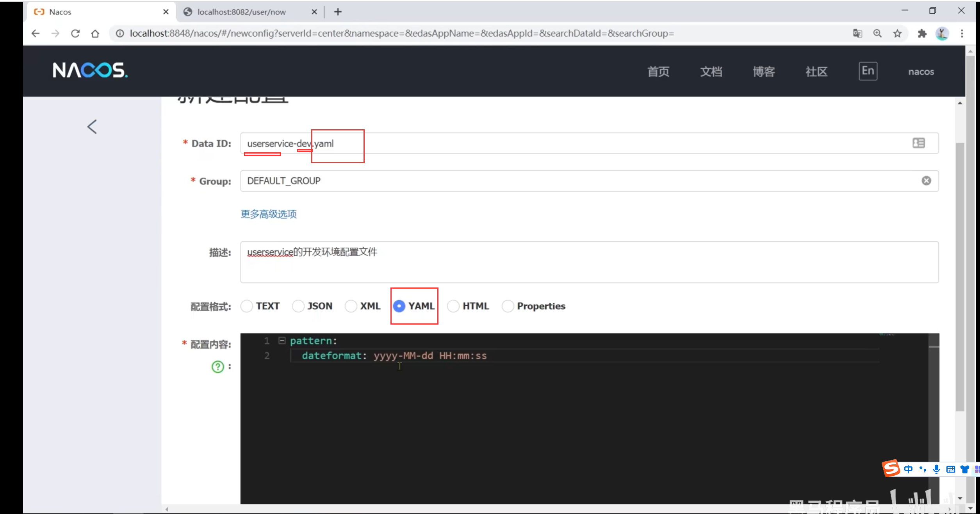Go to 首页 home link

[658, 71]
